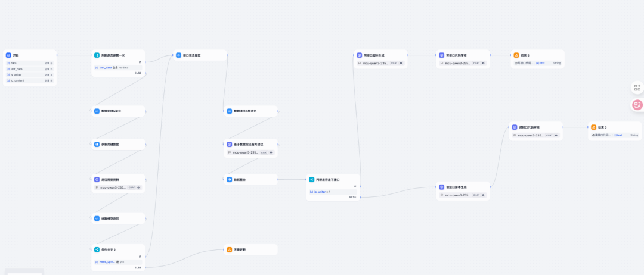
Task: Select the 数据整合 node title
Action: pyautogui.click(x=239, y=180)
